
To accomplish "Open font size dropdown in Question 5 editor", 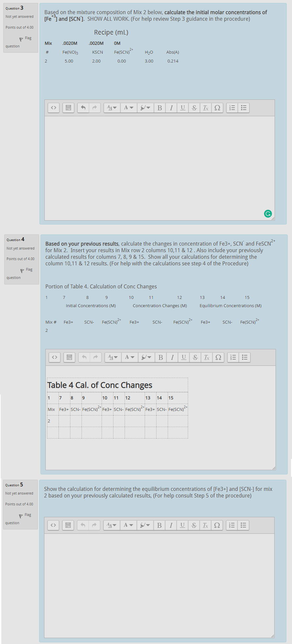I will point(112,525).
